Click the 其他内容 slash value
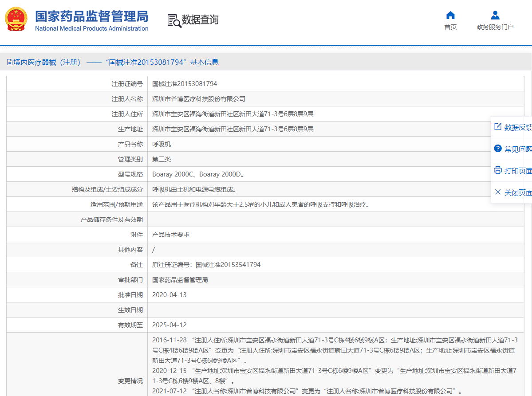This screenshot has width=532, height=396. point(154,250)
